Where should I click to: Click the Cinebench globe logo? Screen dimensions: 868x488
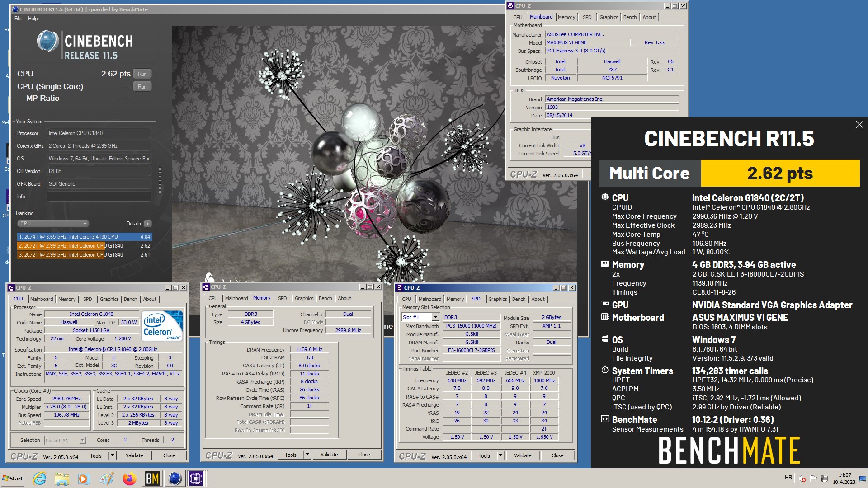(x=48, y=41)
